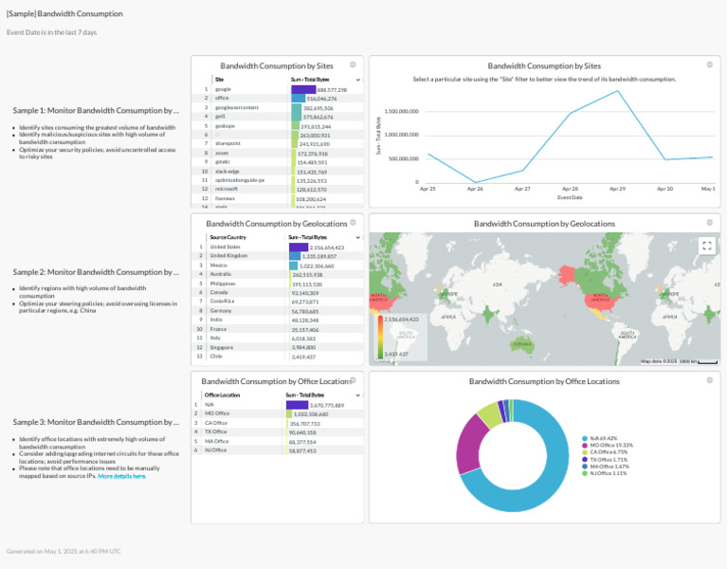The width and height of the screenshot is (728, 569).
Task: Click 'Sample 3: Monitor Bandwidth Consumption by ...' heading
Action: tap(96, 422)
